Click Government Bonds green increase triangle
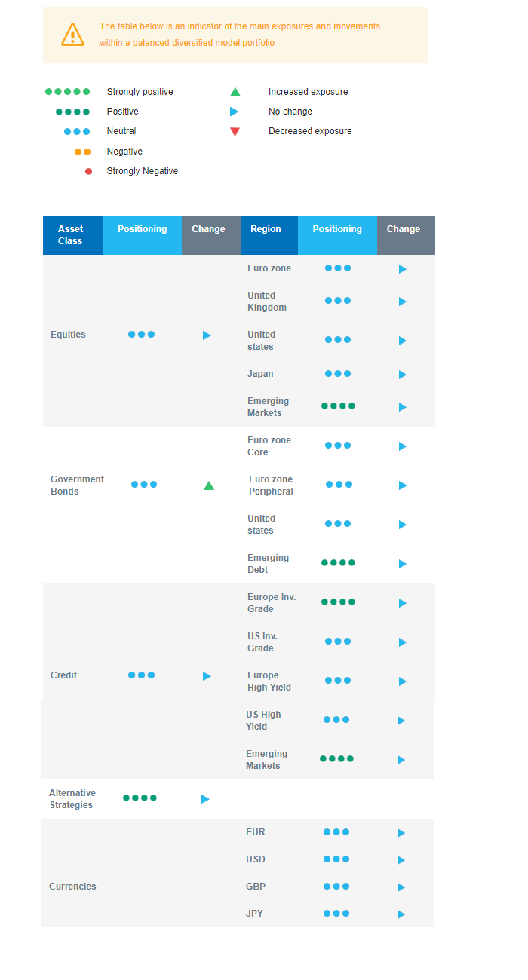Viewport: 528px width, 980px height. point(209,485)
